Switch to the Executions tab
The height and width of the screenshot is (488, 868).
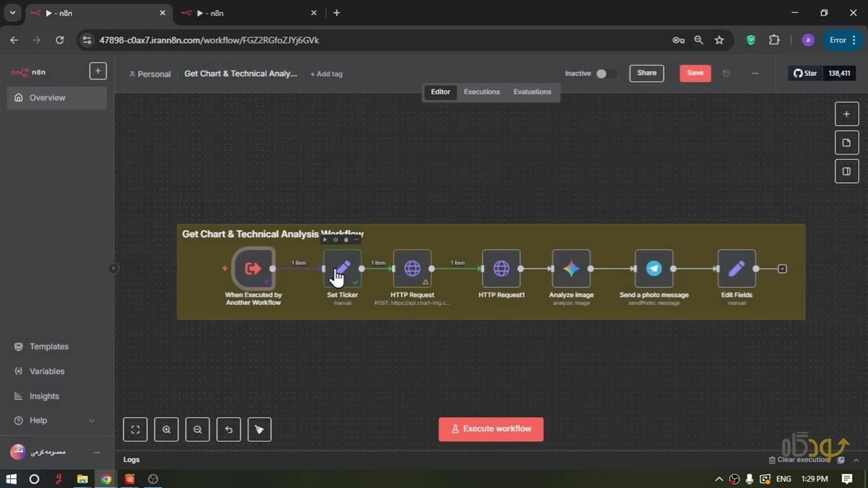coord(481,91)
